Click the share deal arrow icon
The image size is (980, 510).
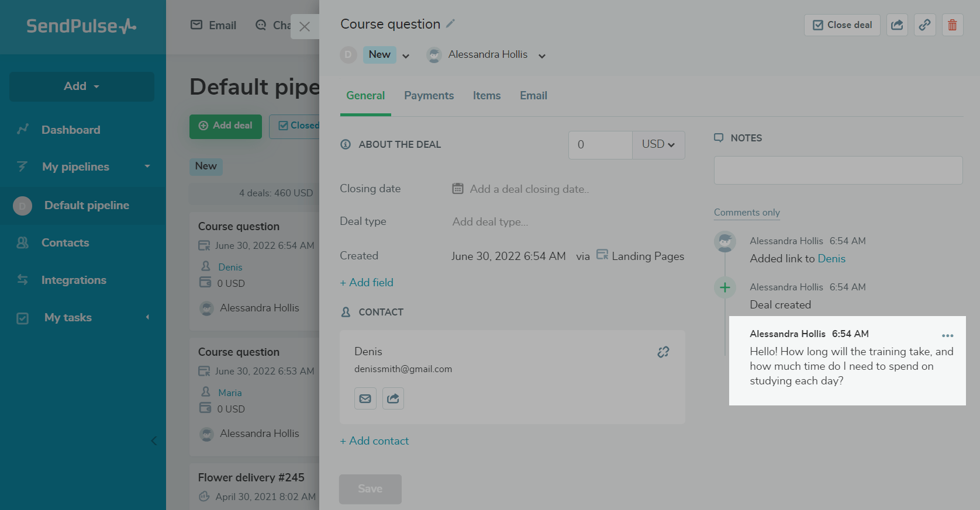tap(897, 25)
